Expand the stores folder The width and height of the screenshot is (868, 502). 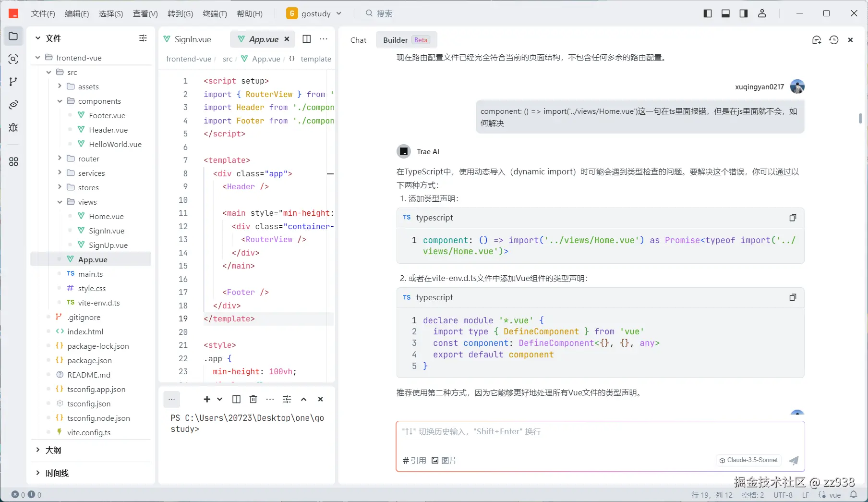click(x=60, y=187)
